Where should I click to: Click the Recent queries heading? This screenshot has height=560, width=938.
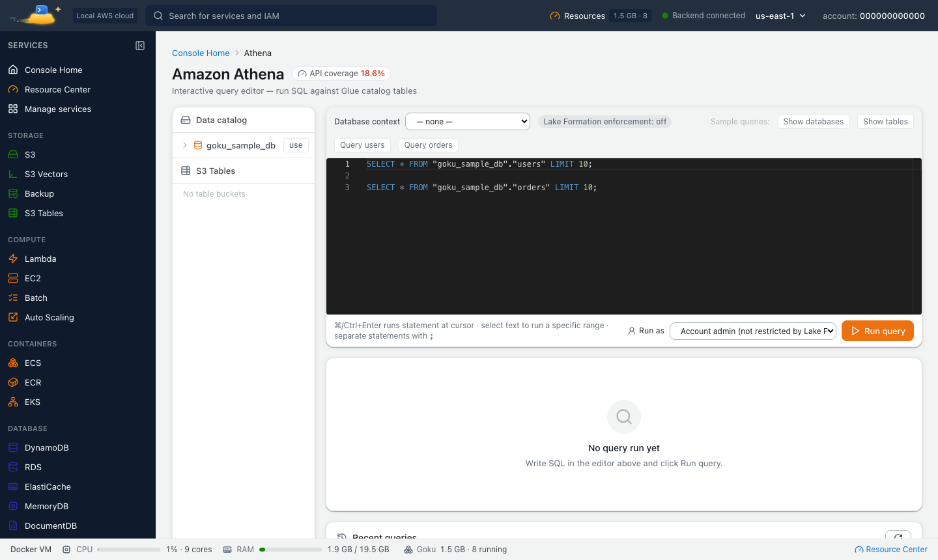coord(384,537)
